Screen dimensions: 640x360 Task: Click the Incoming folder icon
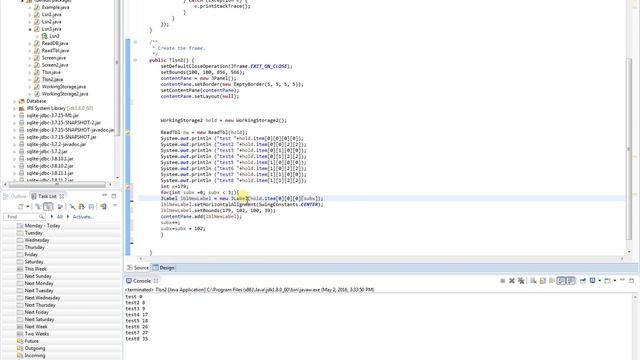(x=20, y=356)
